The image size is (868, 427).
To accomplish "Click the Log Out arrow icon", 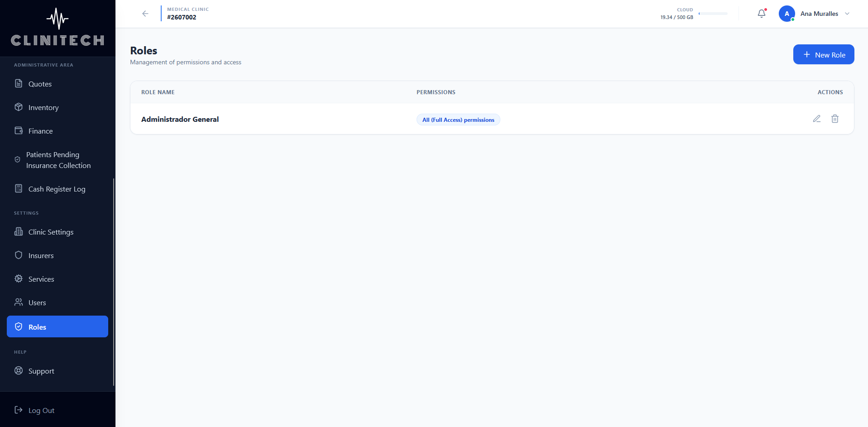I will (19, 410).
